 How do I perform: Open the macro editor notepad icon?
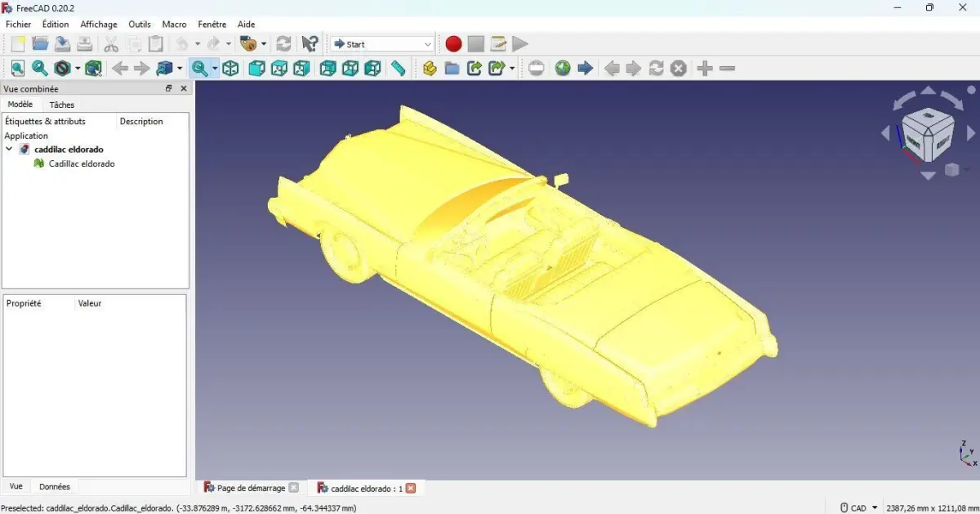coord(498,44)
